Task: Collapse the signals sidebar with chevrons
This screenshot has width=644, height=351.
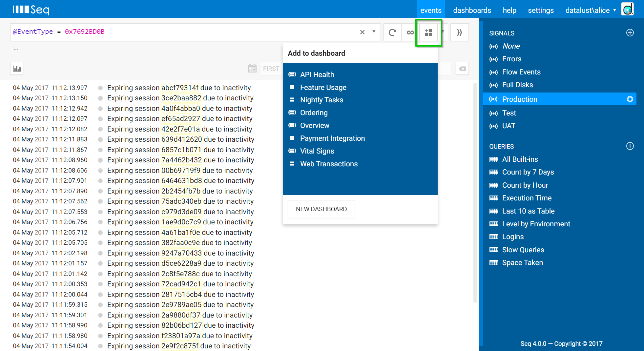Action: click(459, 32)
